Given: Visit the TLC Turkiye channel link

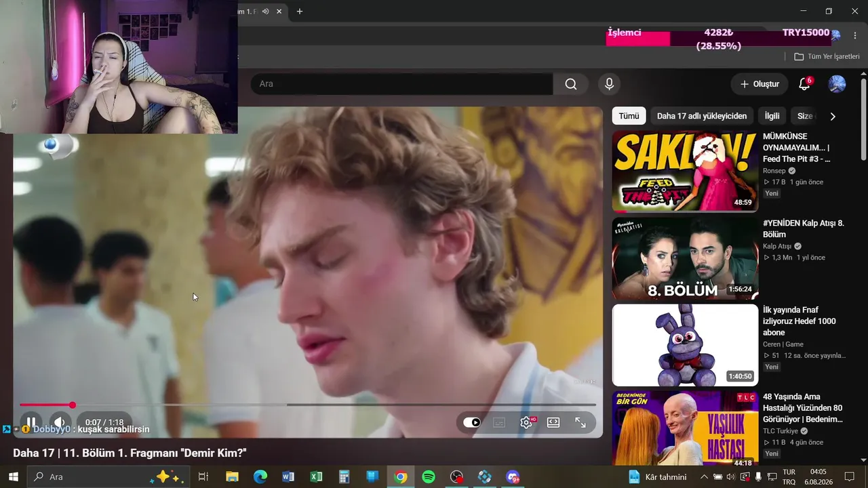Looking at the screenshot, I should point(781,430).
